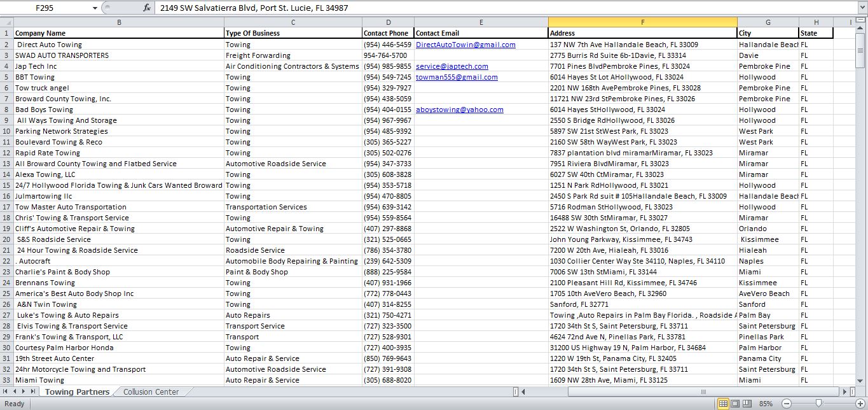Enable Normal view in status bar
The image size is (868, 410).
723,404
